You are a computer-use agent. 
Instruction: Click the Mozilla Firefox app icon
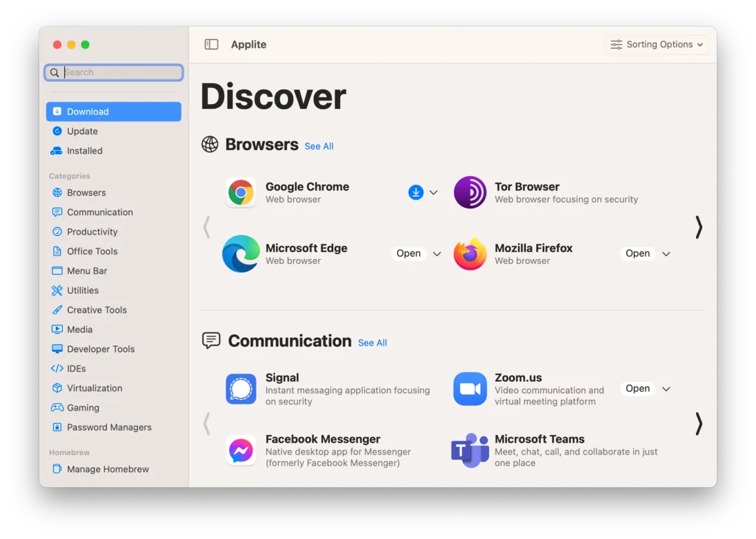coord(470,253)
